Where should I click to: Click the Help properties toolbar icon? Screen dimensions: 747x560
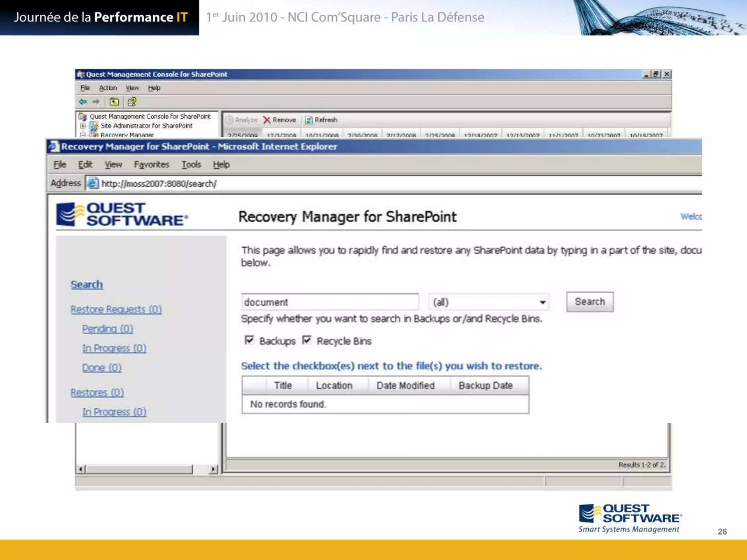pyautogui.click(x=132, y=102)
